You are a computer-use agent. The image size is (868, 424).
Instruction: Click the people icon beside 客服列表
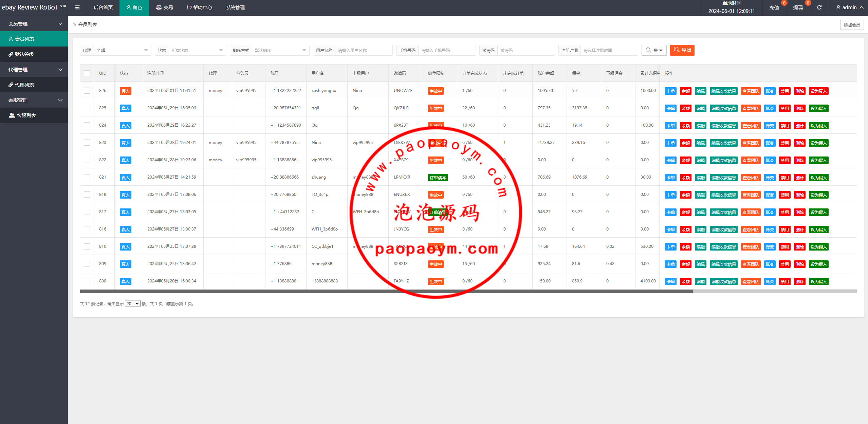tap(12, 115)
